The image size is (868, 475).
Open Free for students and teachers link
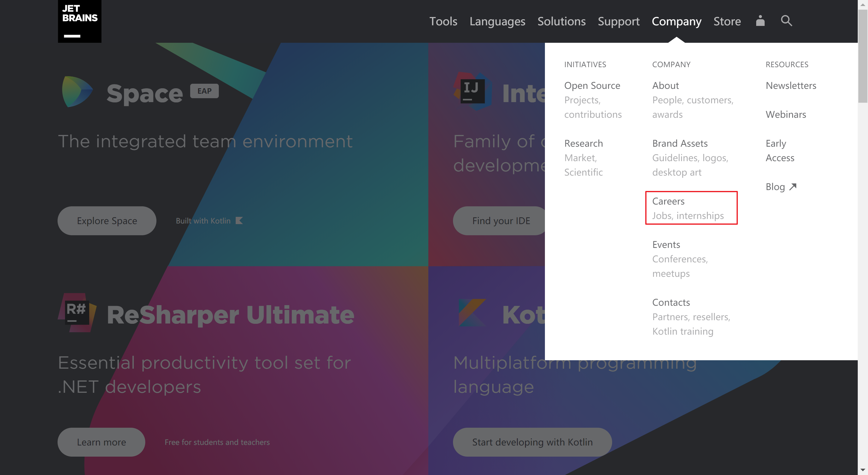point(217,442)
